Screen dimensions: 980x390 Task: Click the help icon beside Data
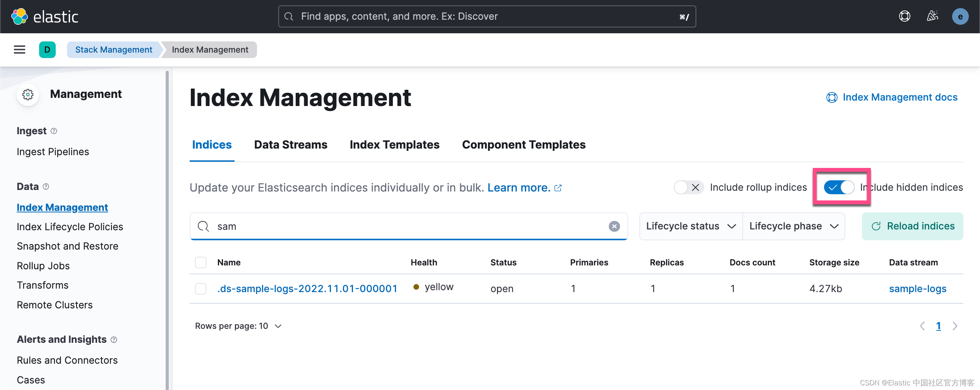point(46,187)
